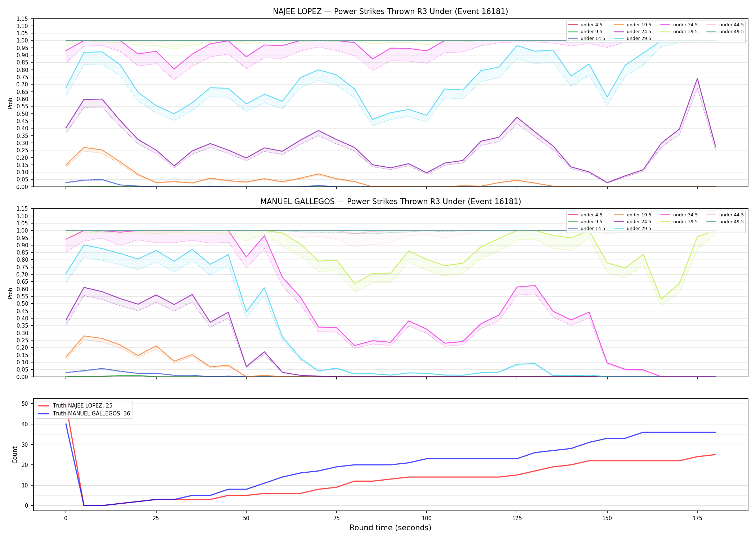Click the 'Count' y-axis label
Viewport: 756px width, 540px height.
tap(15, 455)
